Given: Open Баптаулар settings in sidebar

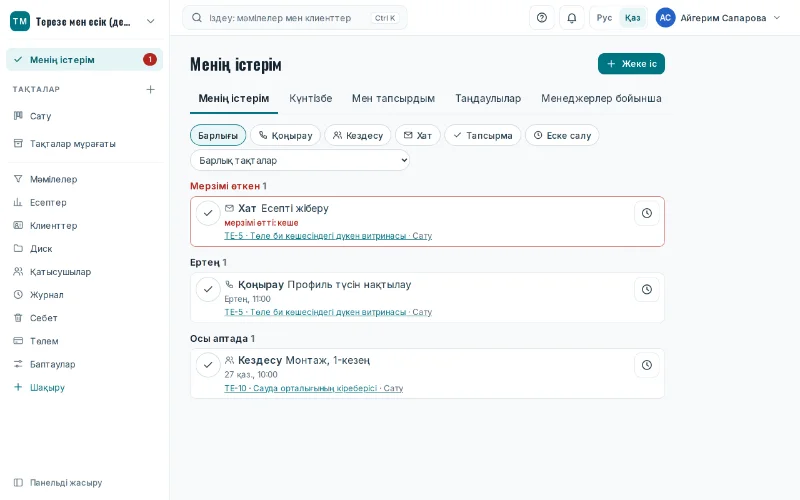Looking at the screenshot, I should 84,364.
